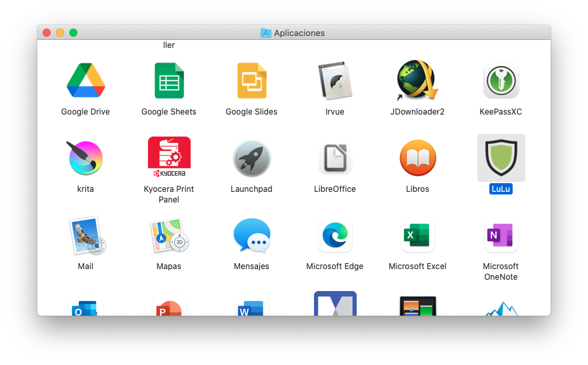Click the "Mail" name label
The height and width of the screenshot is (365, 588).
click(85, 266)
